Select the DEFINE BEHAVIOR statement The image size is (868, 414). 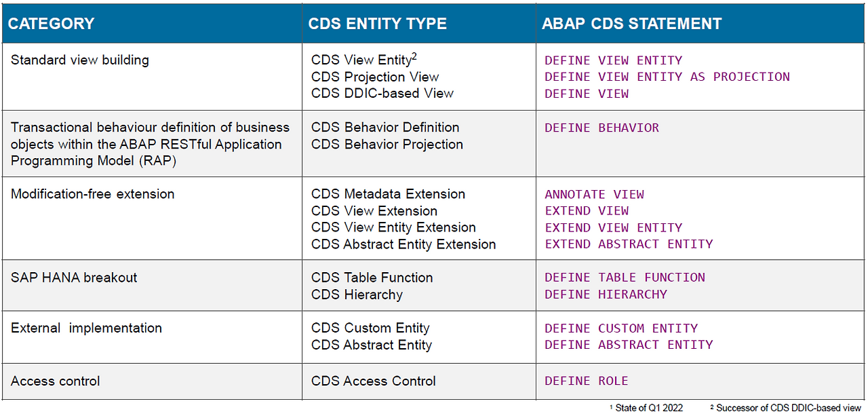(601, 128)
